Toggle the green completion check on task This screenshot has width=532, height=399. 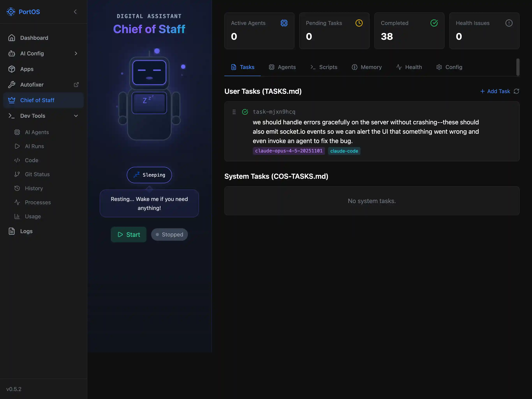coord(245,112)
